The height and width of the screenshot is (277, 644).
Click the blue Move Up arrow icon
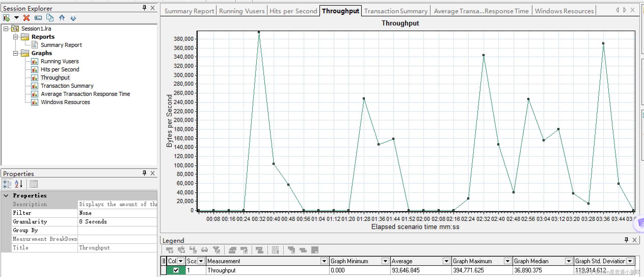[62, 18]
